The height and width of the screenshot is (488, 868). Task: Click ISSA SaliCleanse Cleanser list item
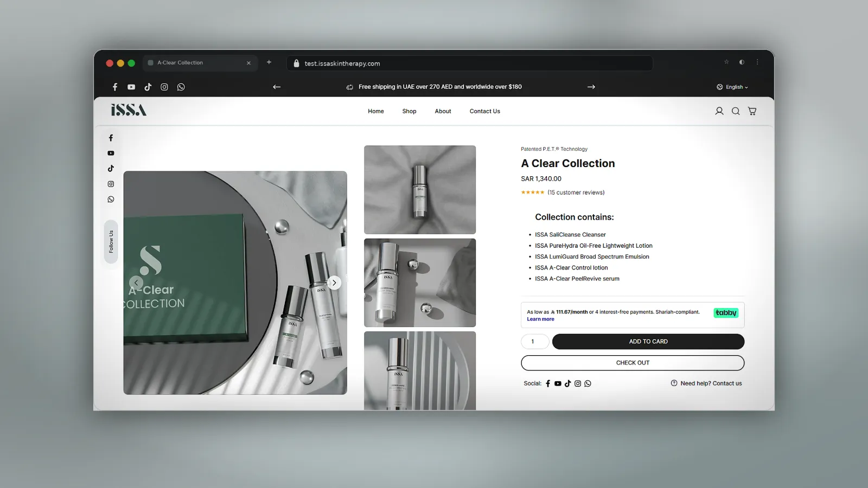pyautogui.click(x=570, y=235)
